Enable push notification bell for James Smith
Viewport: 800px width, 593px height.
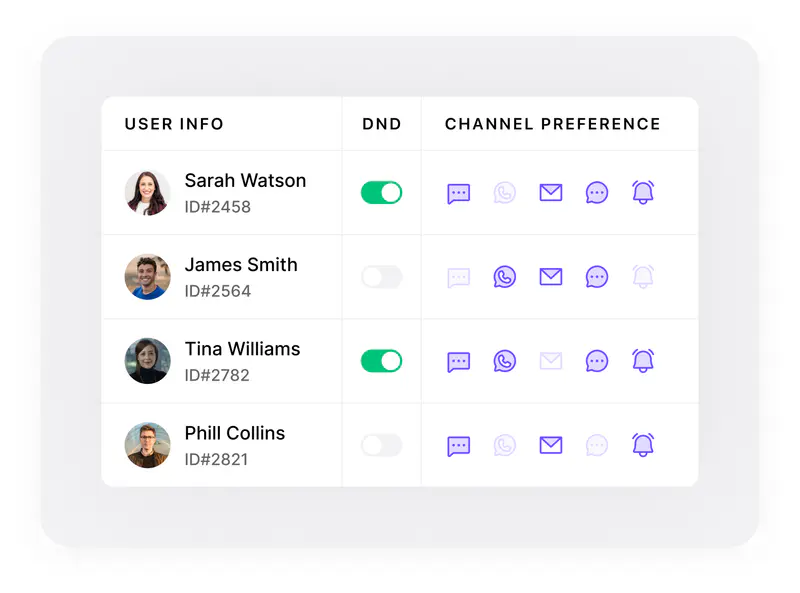pos(643,277)
